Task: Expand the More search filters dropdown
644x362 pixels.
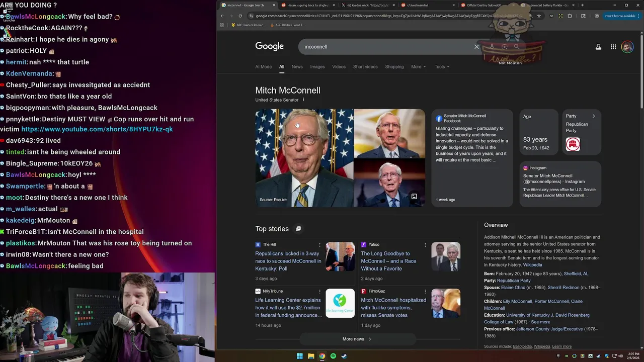Action: click(418, 67)
